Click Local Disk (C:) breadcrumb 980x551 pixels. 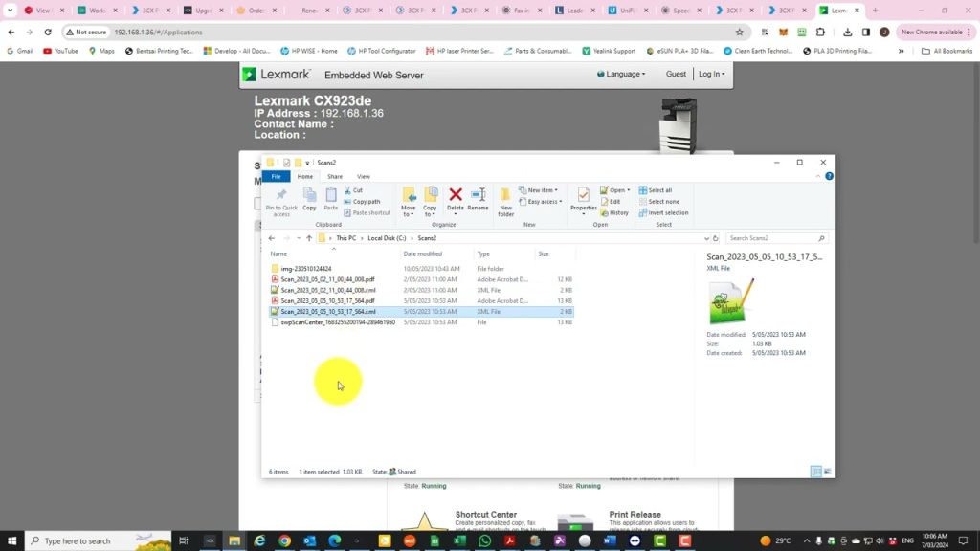(x=387, y=238)
